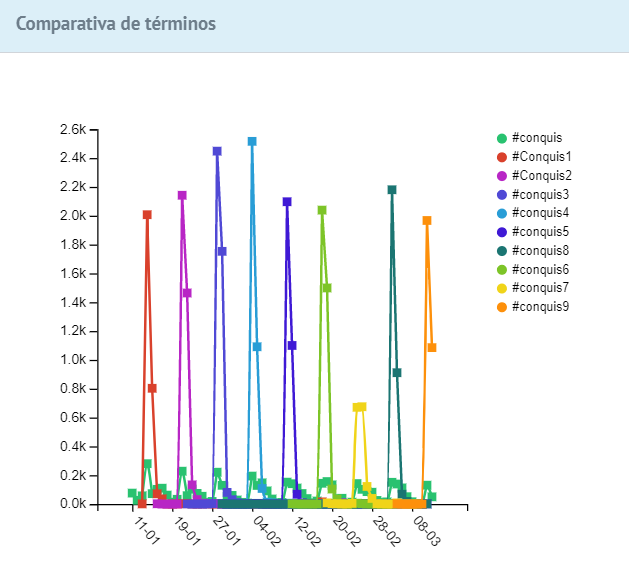Click the 27-01 x-axis date label
The image size is (629, 586).
pos(226,531)
